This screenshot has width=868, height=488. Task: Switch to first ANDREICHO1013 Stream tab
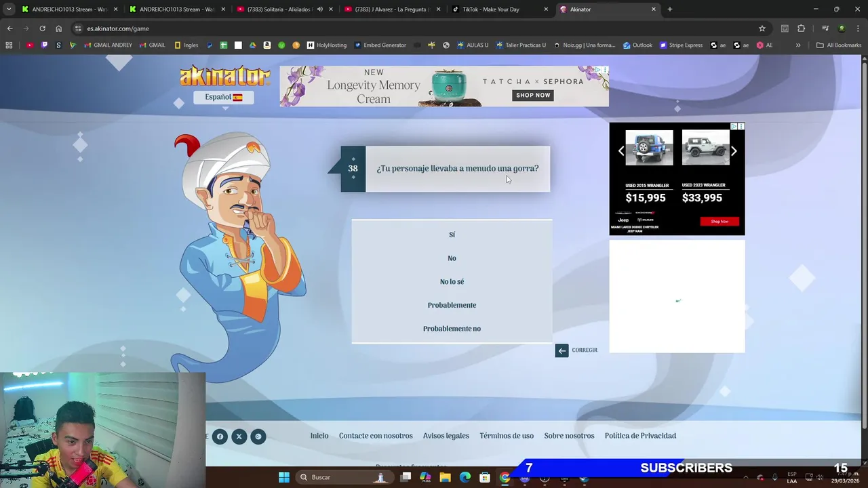click(x=69, y=9)
